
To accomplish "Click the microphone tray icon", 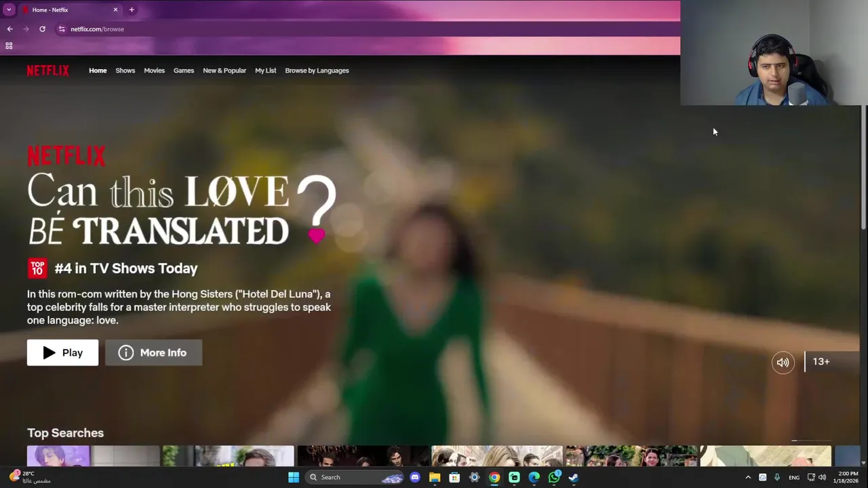I will pyautogui.click(x=776, y=477).
